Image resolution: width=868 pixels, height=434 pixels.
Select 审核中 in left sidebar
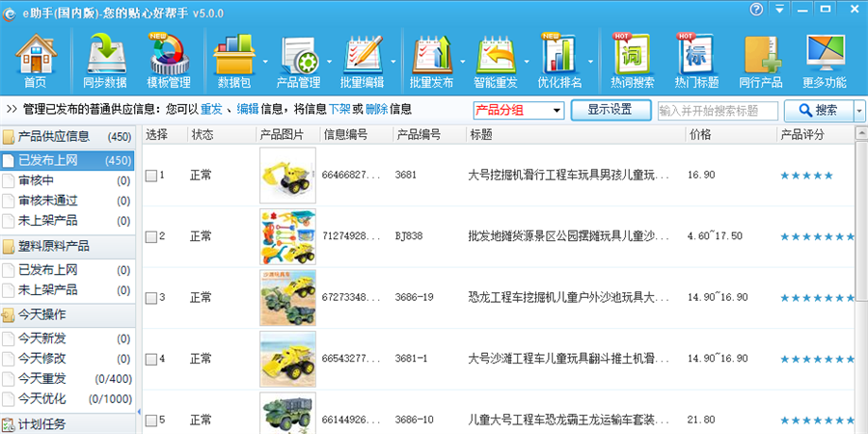pyautogui.click(x=37, y=180)
